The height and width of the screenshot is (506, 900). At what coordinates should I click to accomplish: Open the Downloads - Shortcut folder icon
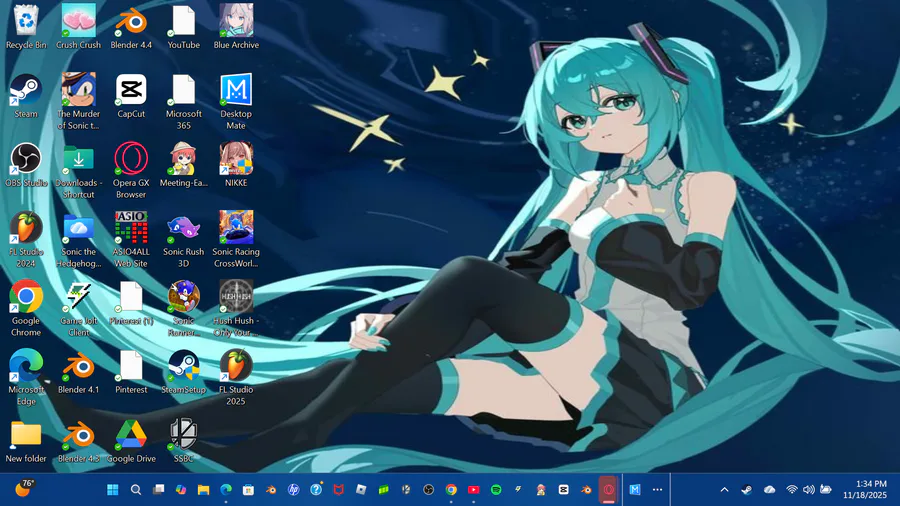(x=79, y=171)
